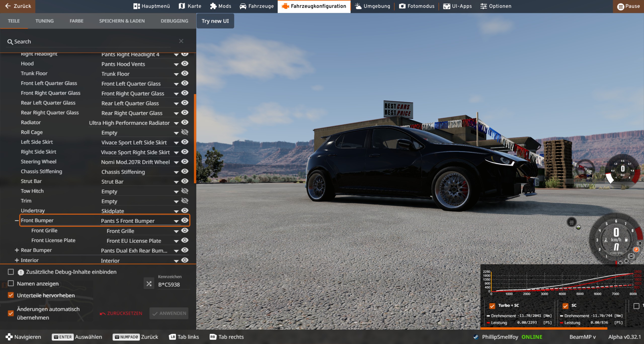Click the Try new UI button
644x344 pixels.
click(x=215, y=21)
